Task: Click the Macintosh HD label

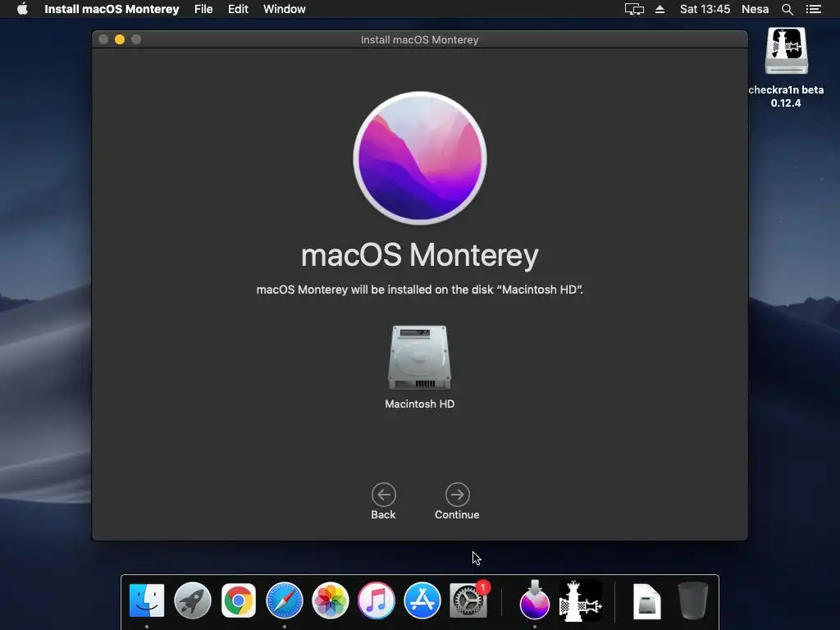Action: pyautogui.click(x=419, y=404)
